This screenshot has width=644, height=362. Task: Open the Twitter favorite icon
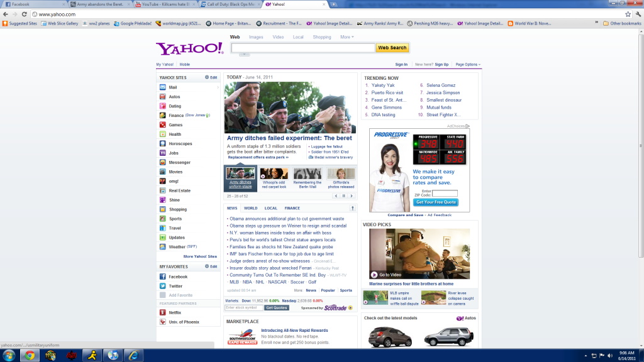163,286
